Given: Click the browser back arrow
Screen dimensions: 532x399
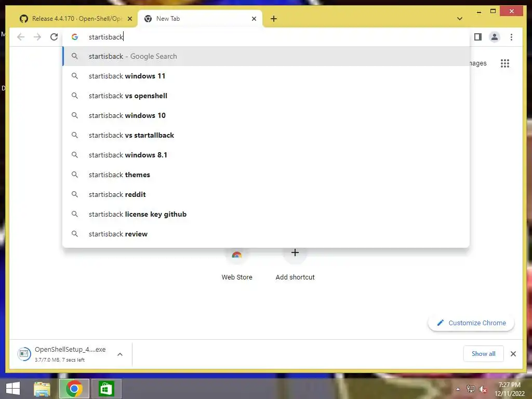Looking at the screenshot, I should pyautogui.click(x=21, y=37).
